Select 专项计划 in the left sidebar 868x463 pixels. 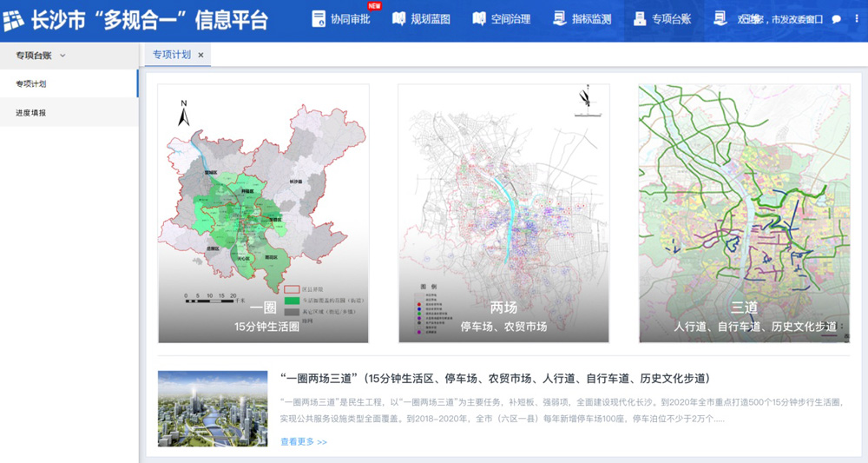31,84
